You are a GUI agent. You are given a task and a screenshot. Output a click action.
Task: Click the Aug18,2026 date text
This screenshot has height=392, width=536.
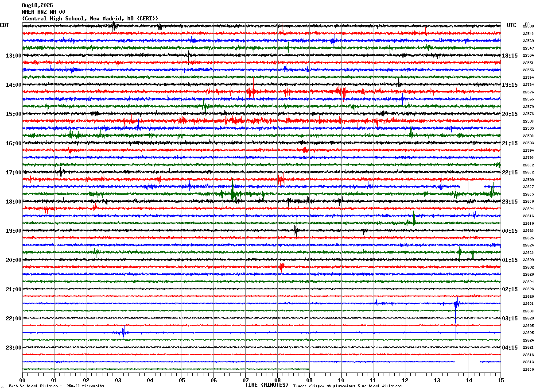pyautogui.click(x=37, y=5)
